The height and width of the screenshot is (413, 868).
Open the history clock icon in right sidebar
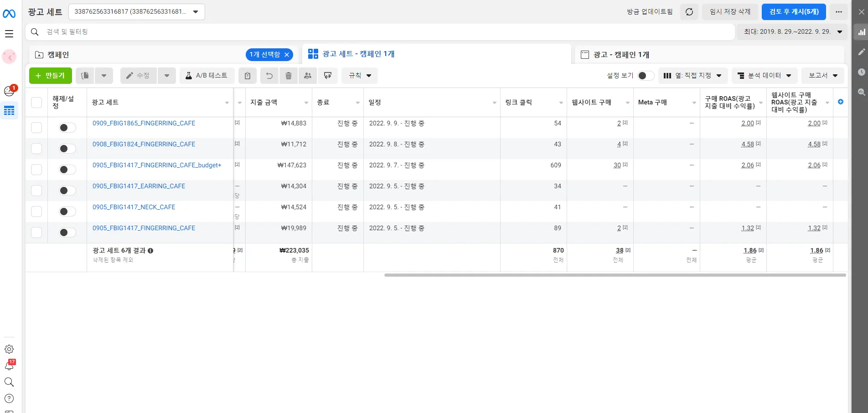pyautogui.click(x=862, y=72)
